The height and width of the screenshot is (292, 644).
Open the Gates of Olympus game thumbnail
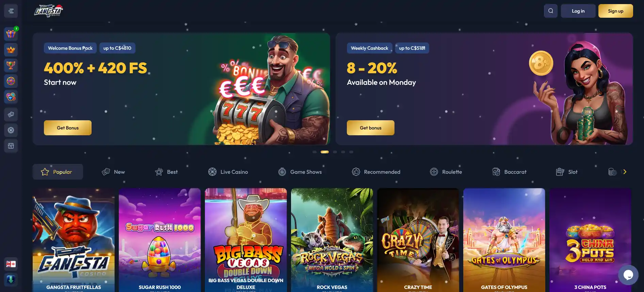pyautogui.click(x=504, y=240)
